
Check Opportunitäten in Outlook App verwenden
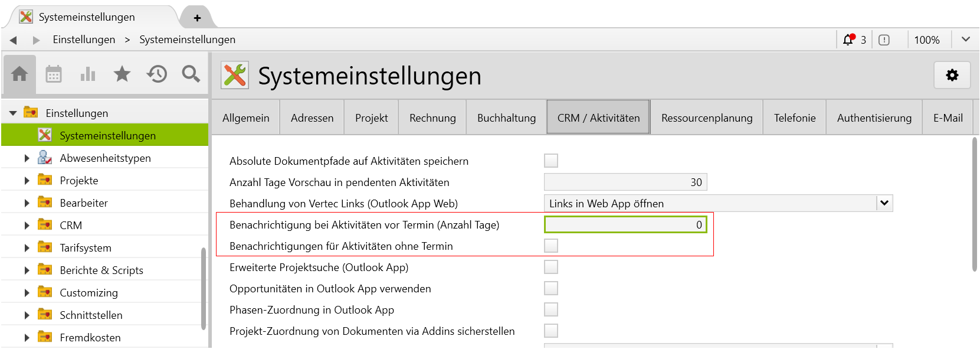click(550, 288)
